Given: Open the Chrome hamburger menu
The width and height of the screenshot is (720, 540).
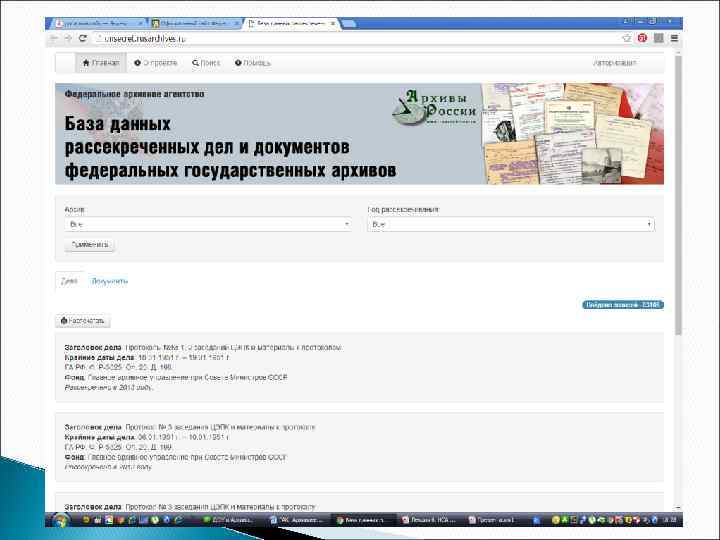Looking at the screenshot, I should click(x=674, y=38).
